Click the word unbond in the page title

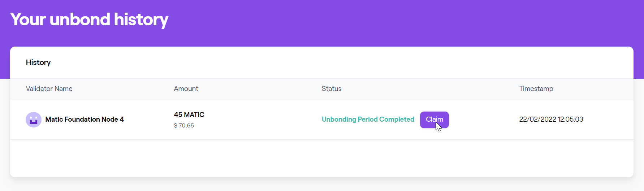(80, 19)
